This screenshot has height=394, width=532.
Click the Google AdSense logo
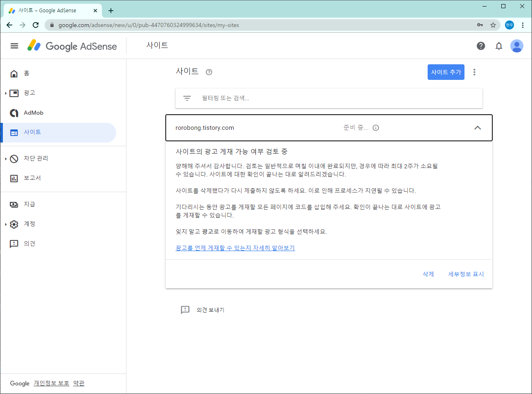tap(72, 46)
